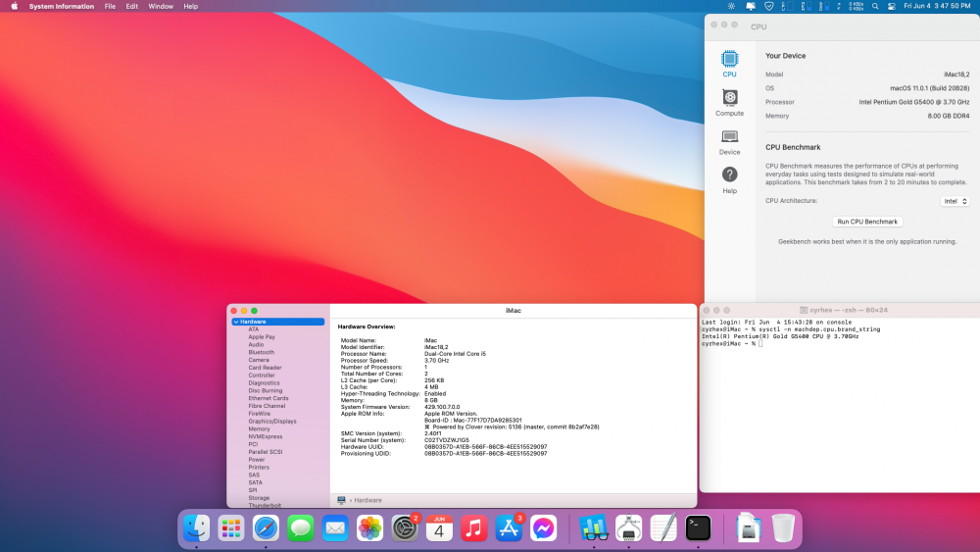Click the shield status icon in menu bar

point(768,6)
